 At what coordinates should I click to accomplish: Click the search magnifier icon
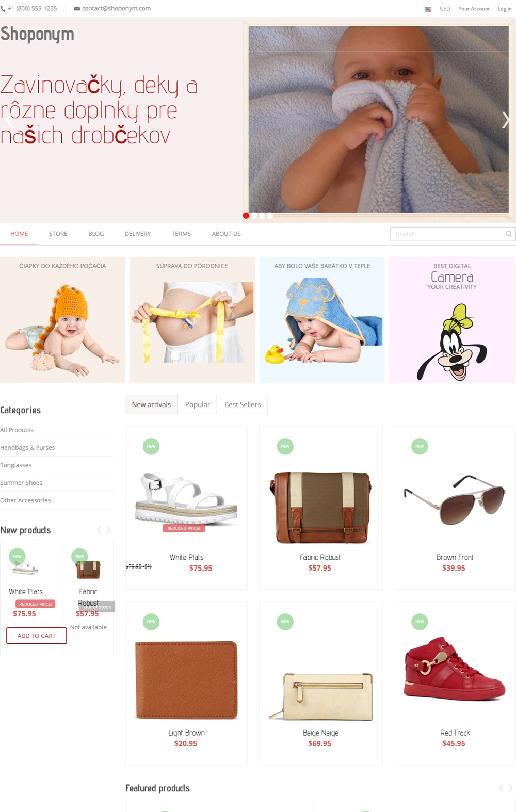[x=508, y=234]
